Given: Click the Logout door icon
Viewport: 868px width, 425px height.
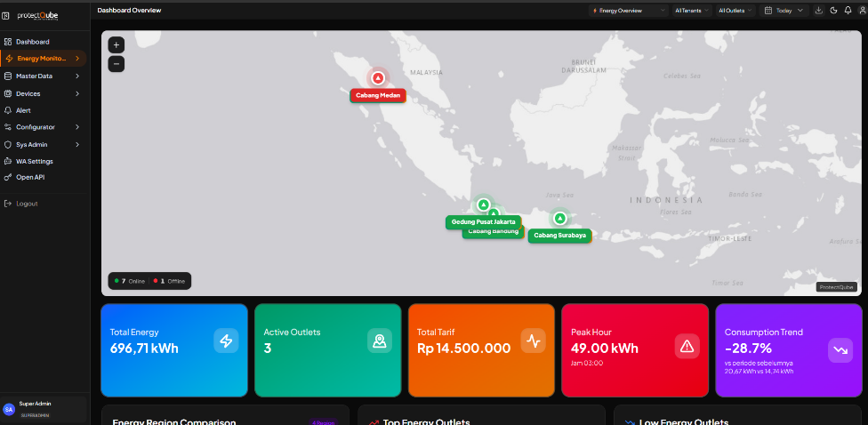Looking at the screenshot, I should point(8,203).
